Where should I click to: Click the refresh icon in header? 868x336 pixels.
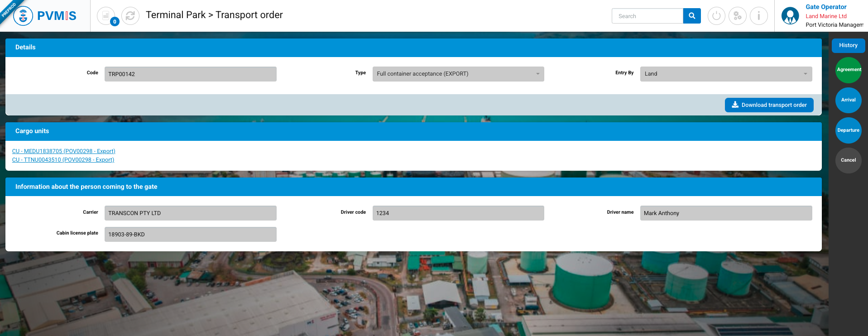pos(130,16)
